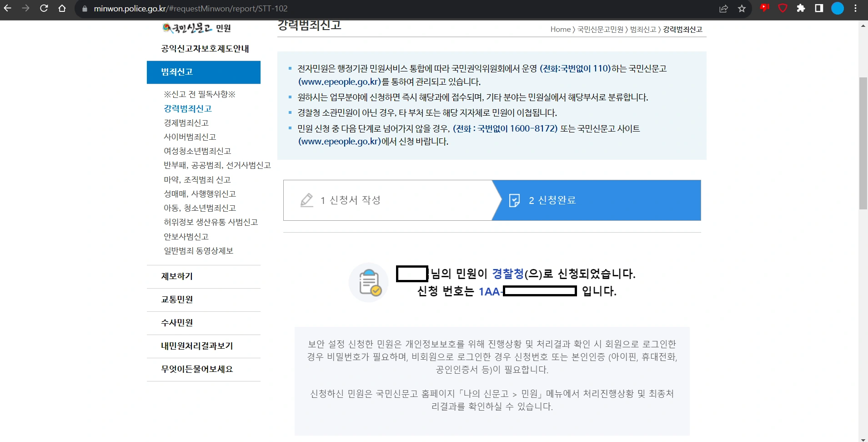Select 성매매, 사행행위신고
This screenshot has width=868, height=442.
tap(200, 194)
